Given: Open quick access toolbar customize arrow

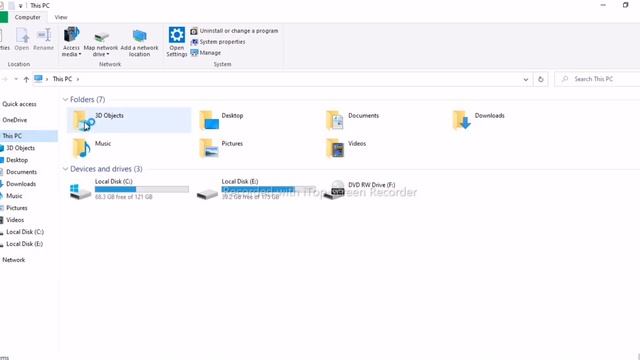Looking at the screenshot, I should [x=20, y=6].
